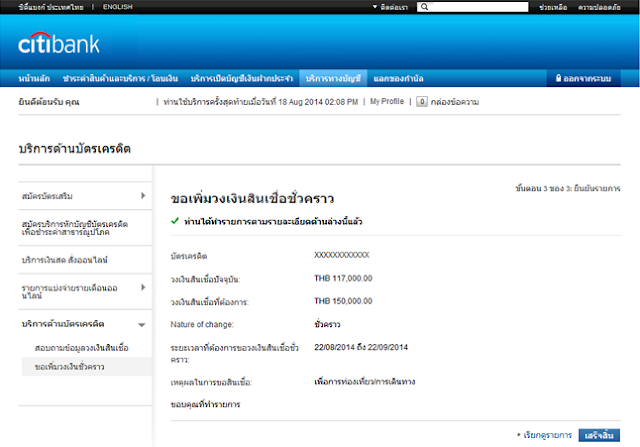Click the Citibank logo
This screenshot has width=640, height=447.
[59, 43]
